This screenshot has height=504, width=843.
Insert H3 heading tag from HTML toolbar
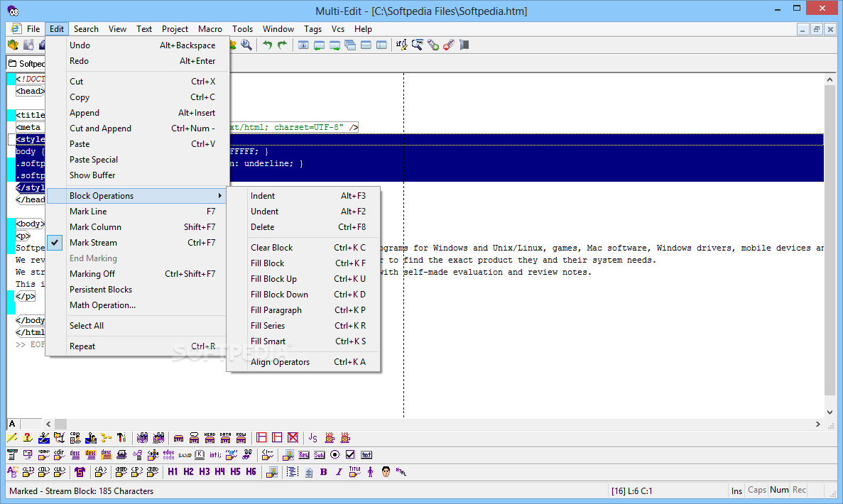(x=204, y=471)
